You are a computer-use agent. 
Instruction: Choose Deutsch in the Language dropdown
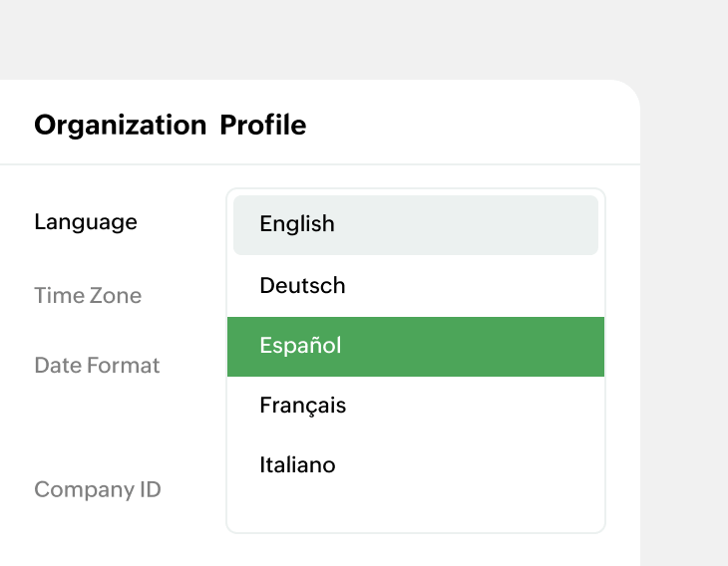point(415,286)
